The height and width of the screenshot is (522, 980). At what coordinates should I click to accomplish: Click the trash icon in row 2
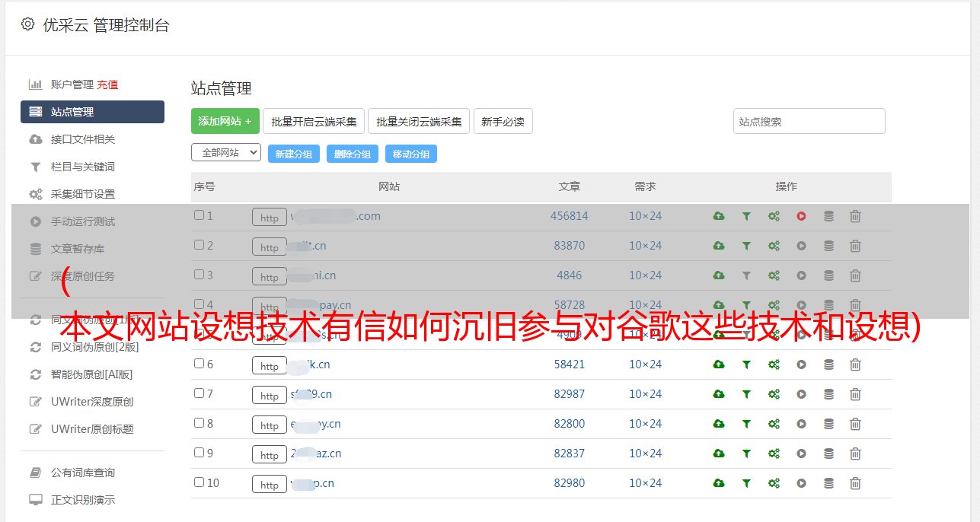855,246
